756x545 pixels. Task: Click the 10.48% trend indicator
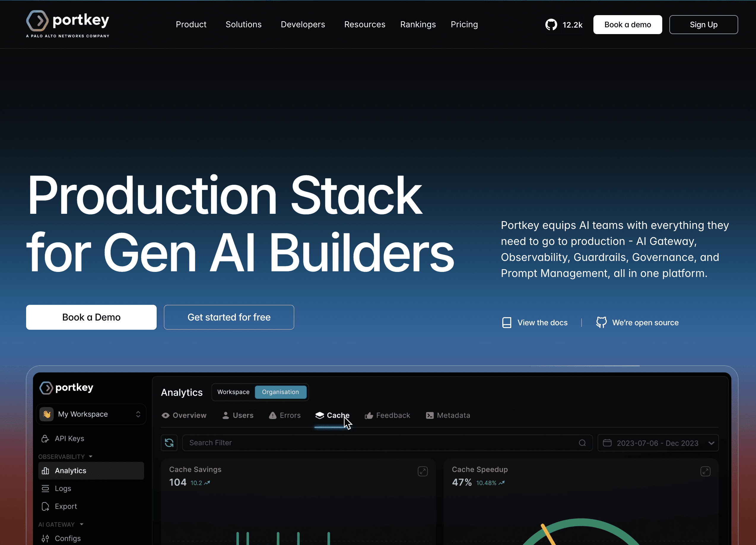pos(490,483)
